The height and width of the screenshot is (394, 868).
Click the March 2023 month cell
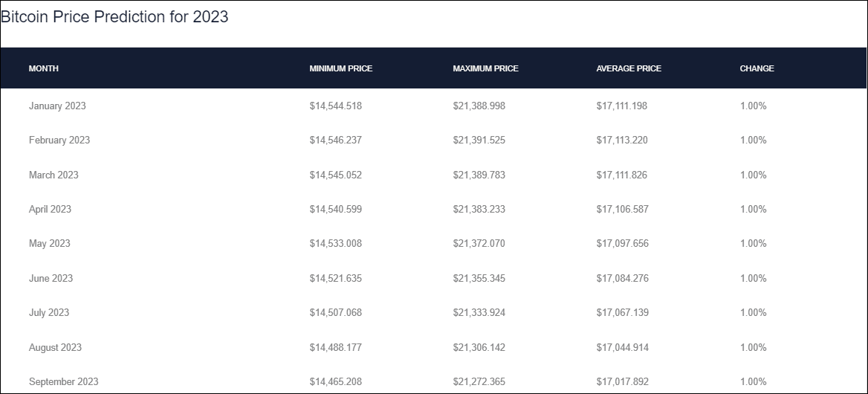pyautogui.click(x=54, y=175)
